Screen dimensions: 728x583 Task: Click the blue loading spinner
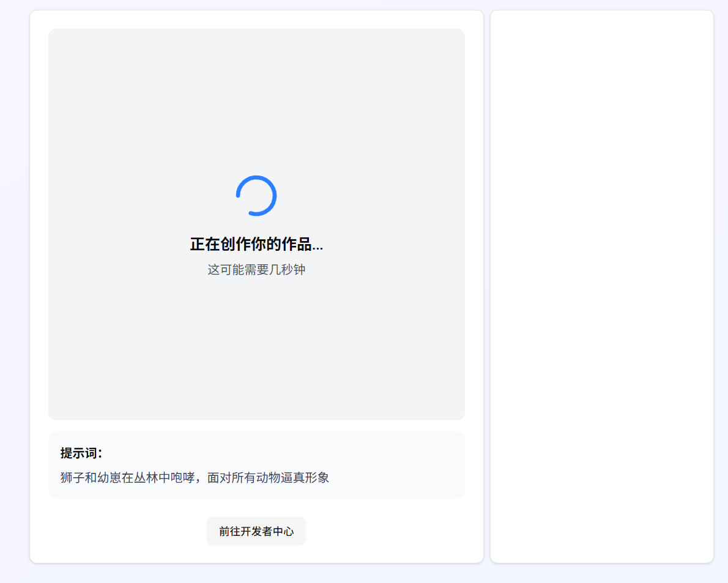click(256, 196)
